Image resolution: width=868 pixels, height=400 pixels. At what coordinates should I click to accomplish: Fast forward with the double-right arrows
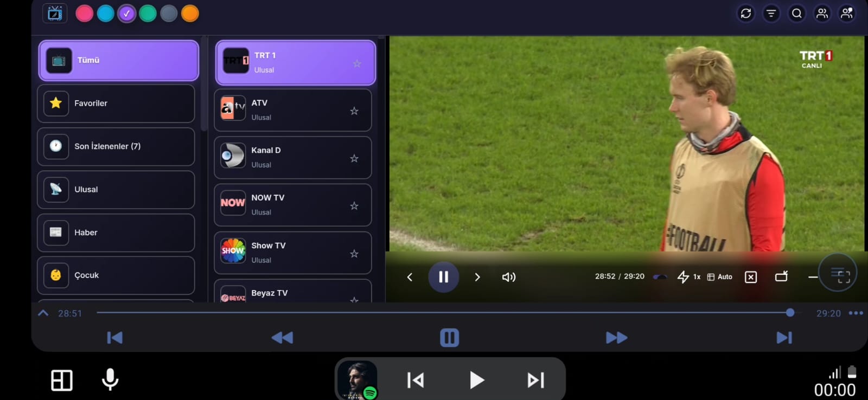617,338
